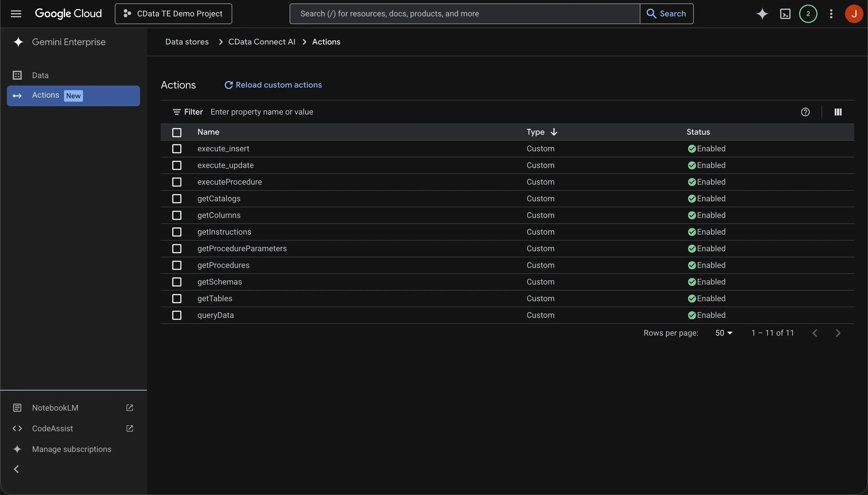Tick the queryData checkbox
This screenshot has width=868, height=495.
[x=177, y=315]
